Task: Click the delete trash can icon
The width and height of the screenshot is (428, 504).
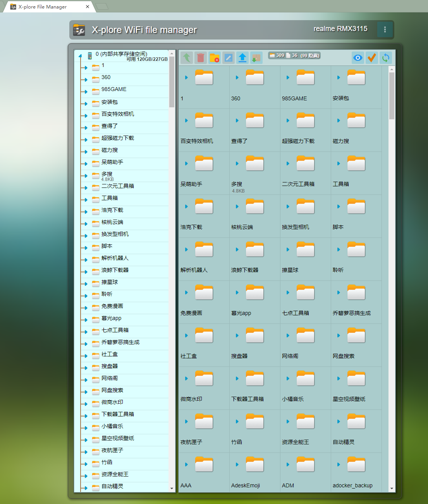Action: 201,58
